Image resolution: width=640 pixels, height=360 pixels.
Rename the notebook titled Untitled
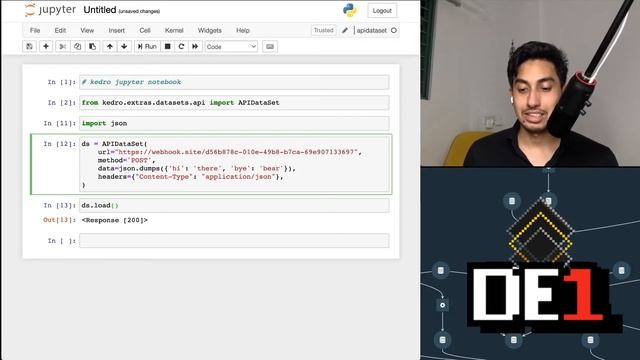pyautogui.click(x=100, y=10)
